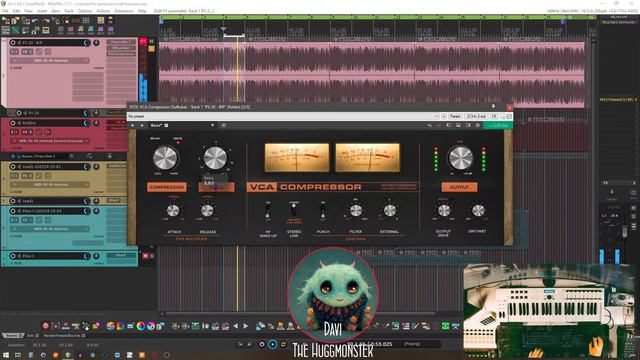Pin the VCA Compressor window on top

pos(493,107)
